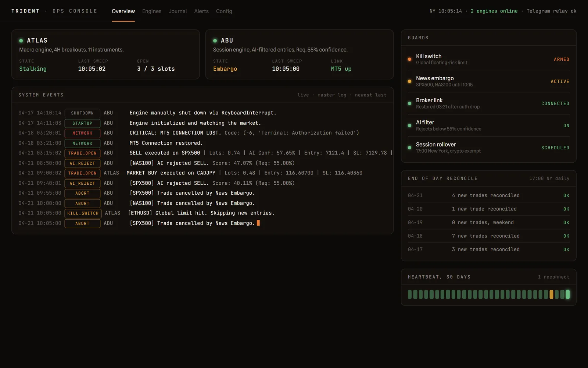The width and height of the screenshot is (588, 368).
Task: Click the ARMED status of Kill switch
Action: (562, 59)
